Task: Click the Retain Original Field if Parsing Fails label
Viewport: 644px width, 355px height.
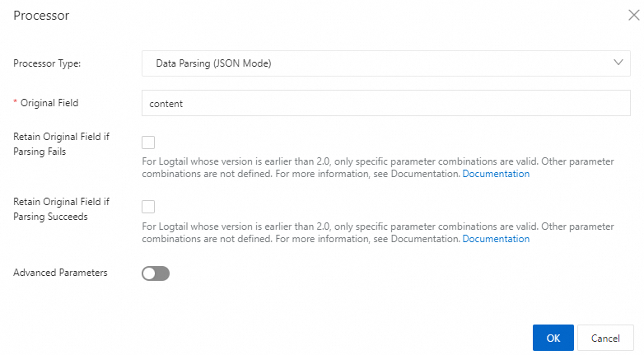Action: point(61,144)
